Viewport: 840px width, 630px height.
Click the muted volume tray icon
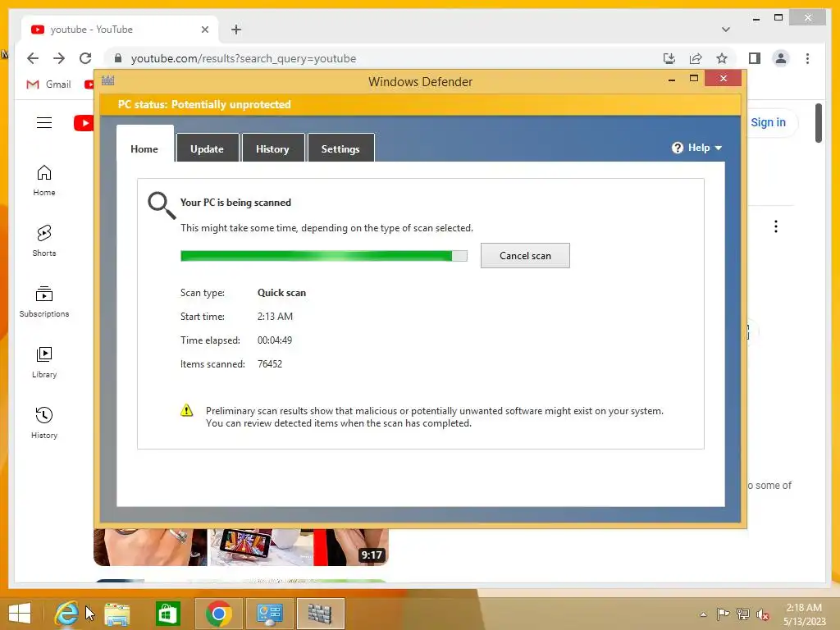pyautogui.click(x=763, y=614)
